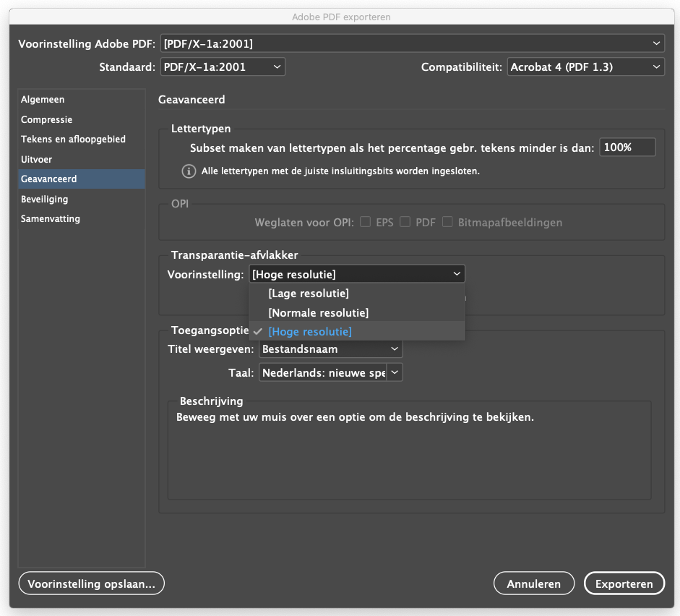This screenshot has width=680, height=616.
Task: Toggle the Bitmapafbeeldingen checkbox
Action: pyautogui.click(x=447, y=222)
